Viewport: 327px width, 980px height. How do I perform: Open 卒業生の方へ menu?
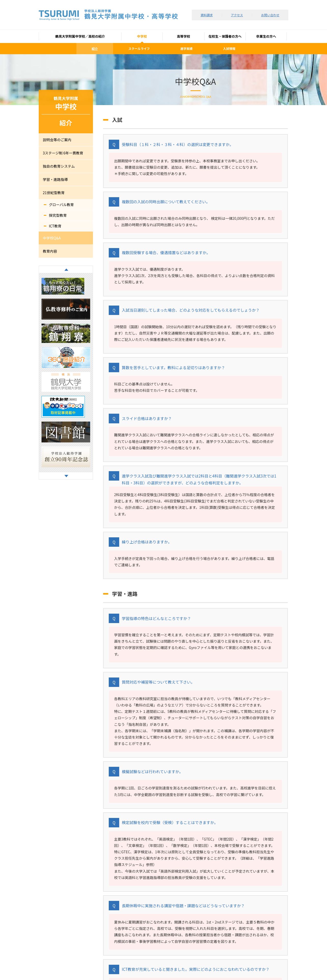pos(266,37)
